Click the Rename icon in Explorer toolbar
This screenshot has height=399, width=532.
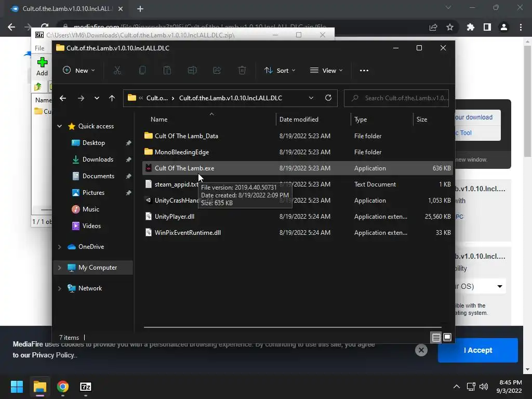192,70
